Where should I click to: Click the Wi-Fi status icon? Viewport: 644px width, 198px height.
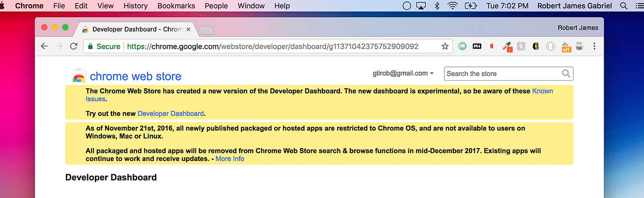(452, 6)
